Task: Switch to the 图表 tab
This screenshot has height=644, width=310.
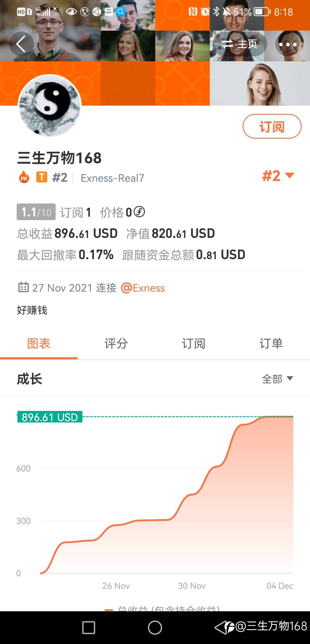Action: (39, 344)
